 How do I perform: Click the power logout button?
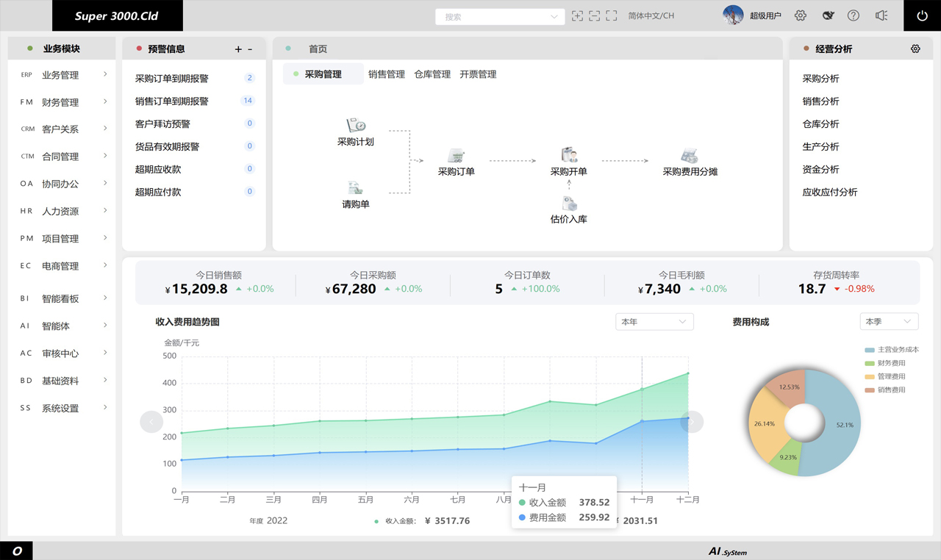pos(922,15)
